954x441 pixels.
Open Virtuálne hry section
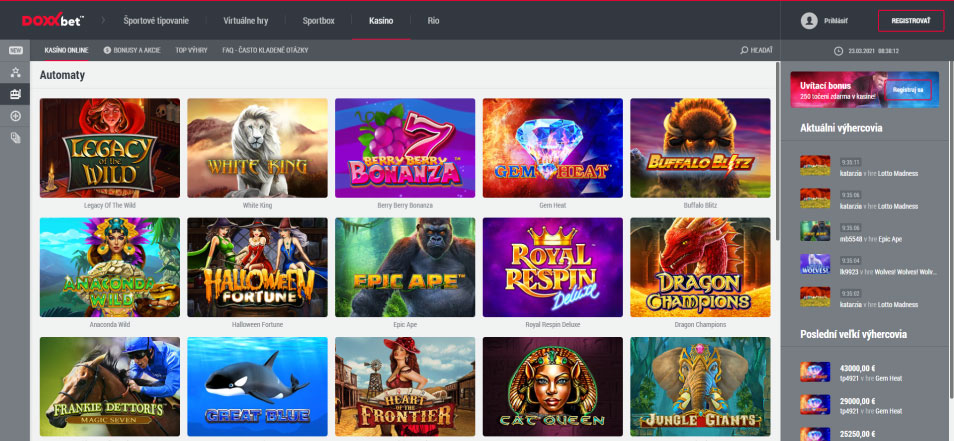tap(246, 21)
